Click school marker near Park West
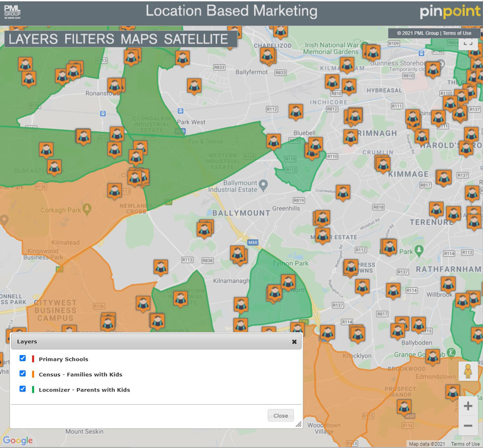This screenshot has width=483, height=448. tap(194, 86)
